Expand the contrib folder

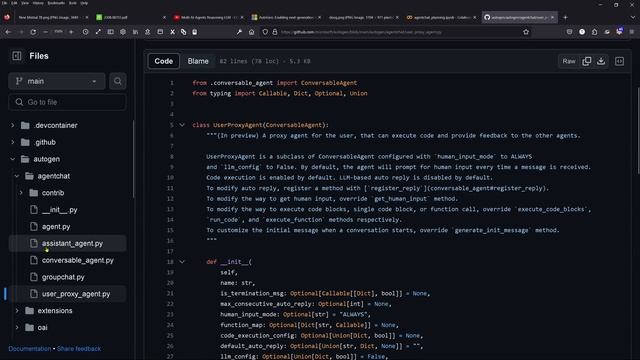(21, 193)
